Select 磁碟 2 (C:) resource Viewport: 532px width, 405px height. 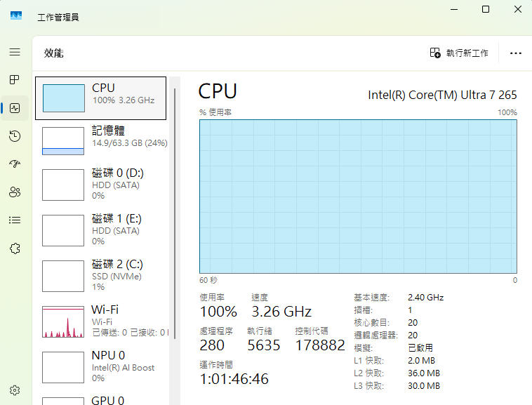102,275
